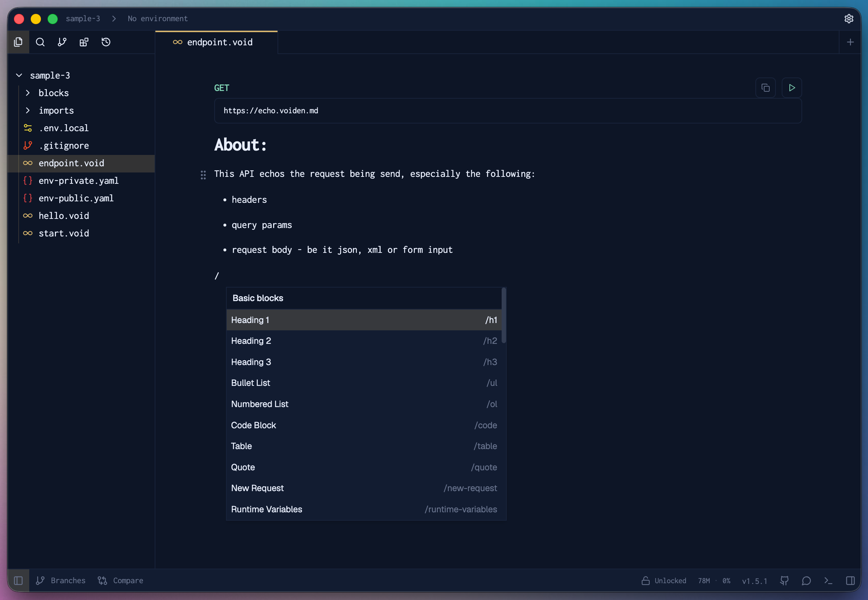The height and width of the screenshot is (600, 868).
Task: Click the sample-3 breadcrumb in title bar
Action: click(83, 18)
